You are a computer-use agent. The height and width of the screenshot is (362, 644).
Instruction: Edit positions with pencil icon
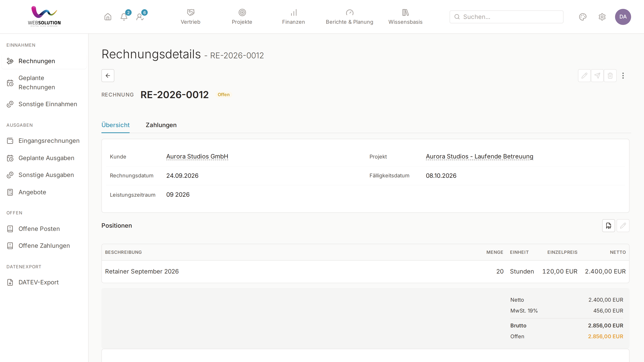pyautogui.click(x=623, y=226)
